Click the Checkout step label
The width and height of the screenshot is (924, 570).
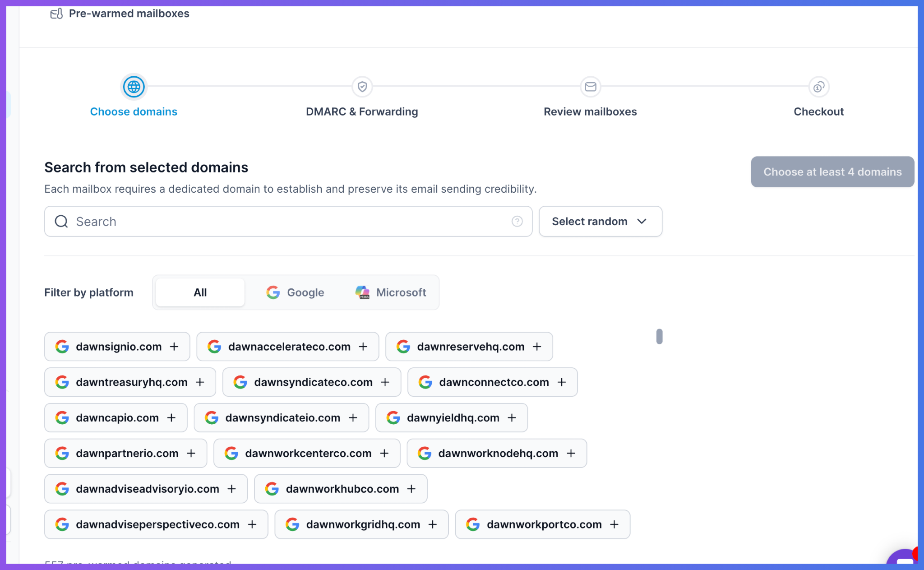(x=818, y=111)
